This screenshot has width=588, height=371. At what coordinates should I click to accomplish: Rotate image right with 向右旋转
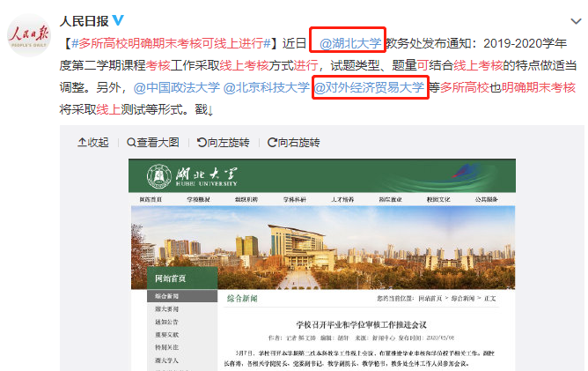coord(294,143)
